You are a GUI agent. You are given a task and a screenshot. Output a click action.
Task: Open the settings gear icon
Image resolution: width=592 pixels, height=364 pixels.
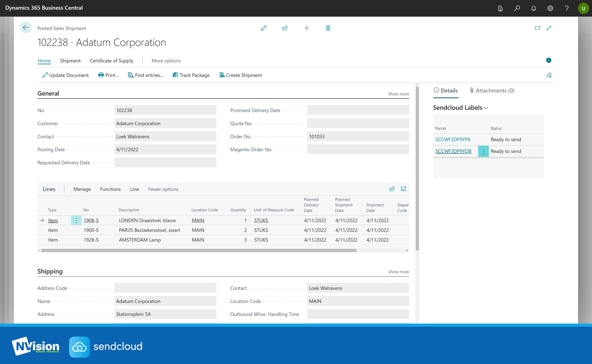[550, 8]
